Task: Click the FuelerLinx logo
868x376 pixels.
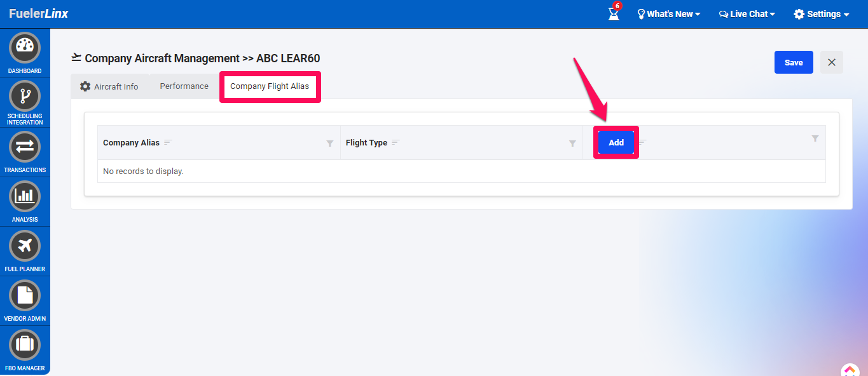Action: point(39,13)
